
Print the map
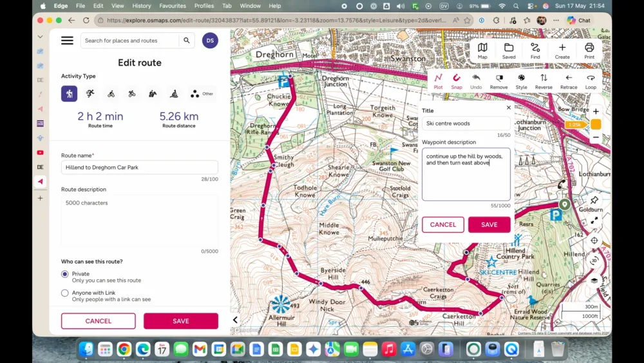point(589,51)
